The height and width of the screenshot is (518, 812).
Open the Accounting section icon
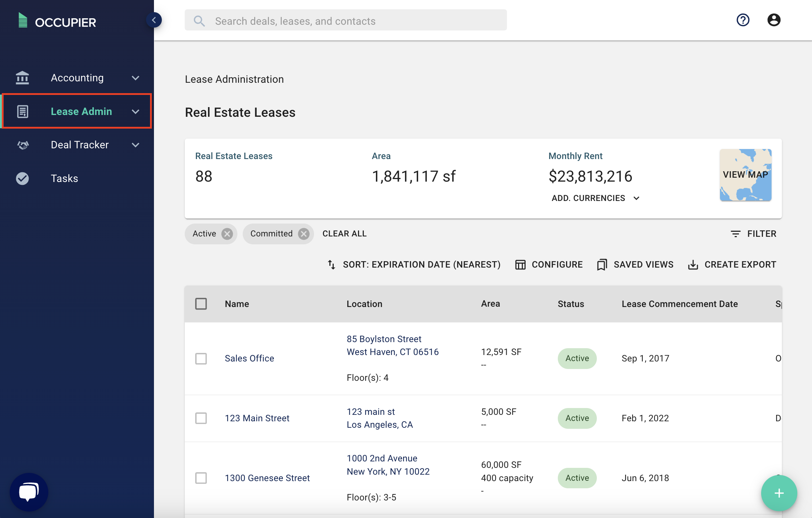22,78
